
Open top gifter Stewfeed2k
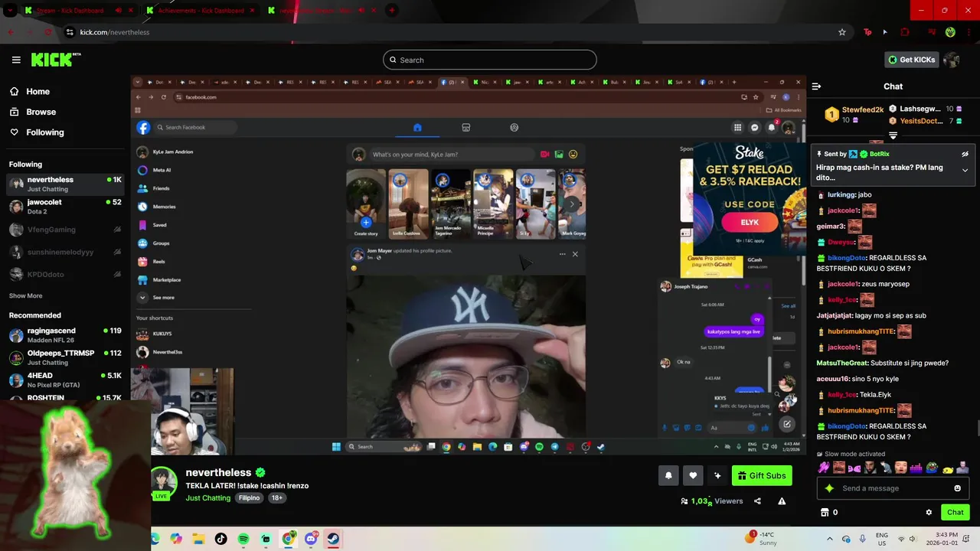click(863, 110)
